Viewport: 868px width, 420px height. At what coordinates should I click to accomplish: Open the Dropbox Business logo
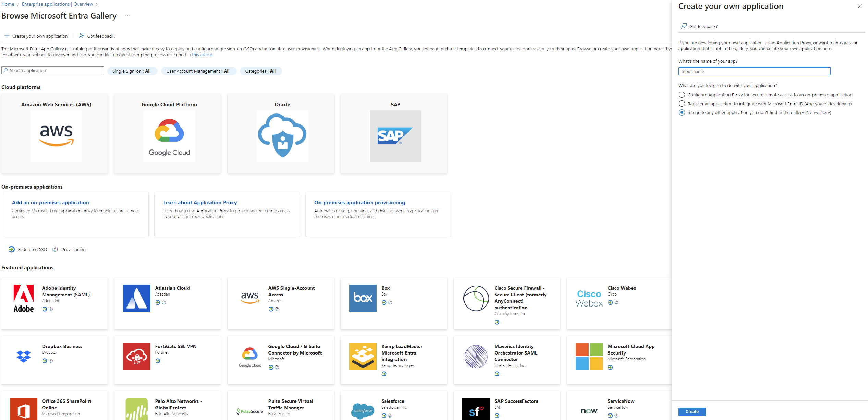tap(24, 356)
